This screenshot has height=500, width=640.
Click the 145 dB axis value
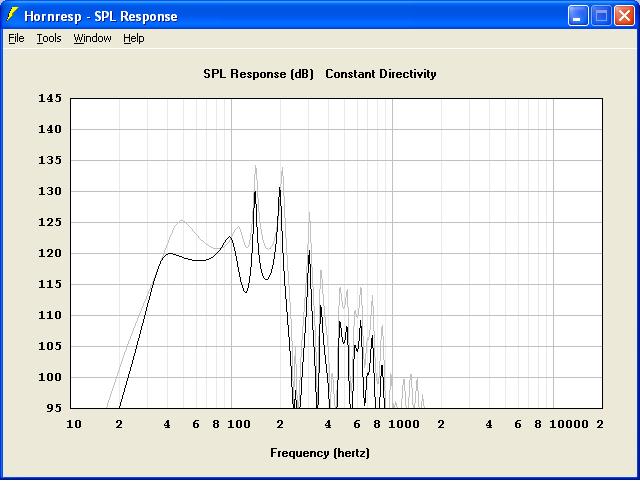[50, 98]
